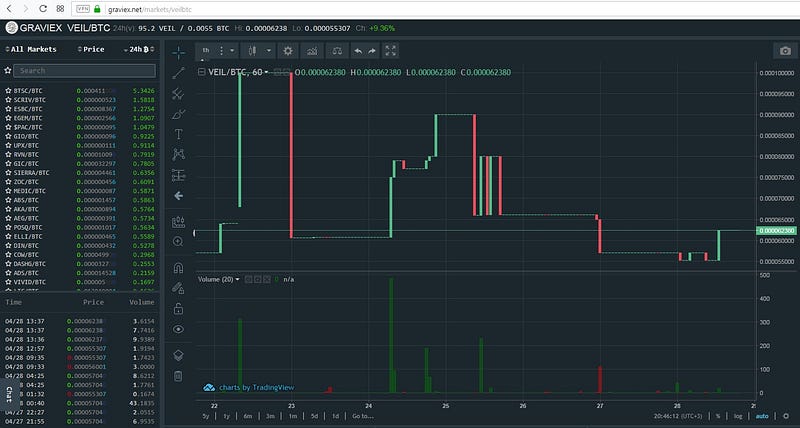800x428 pixels.
Task: Toggle percentage scale mode
Action: coord(718,416)
